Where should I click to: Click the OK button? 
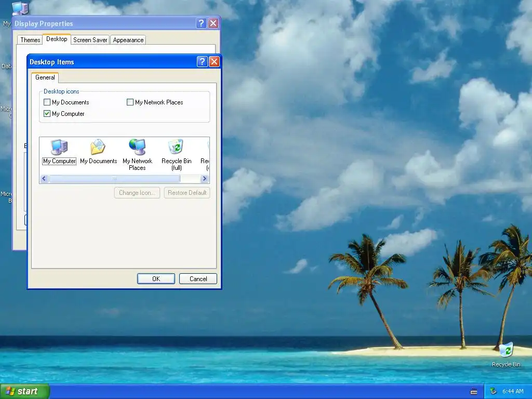tap(156, 278)
